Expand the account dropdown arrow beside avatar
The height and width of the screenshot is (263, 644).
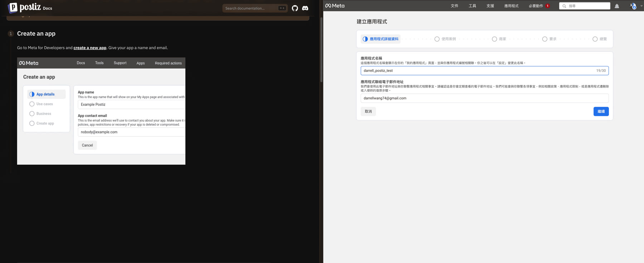tap(641, 6)
